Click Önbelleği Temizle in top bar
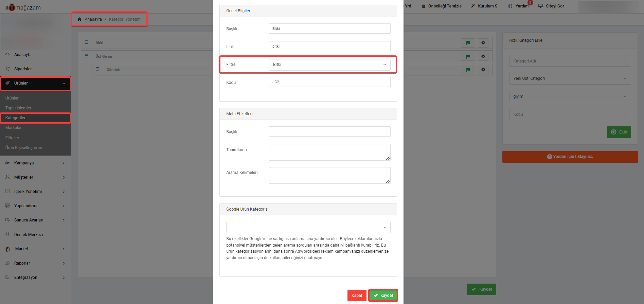 click(x=442, y=6)
